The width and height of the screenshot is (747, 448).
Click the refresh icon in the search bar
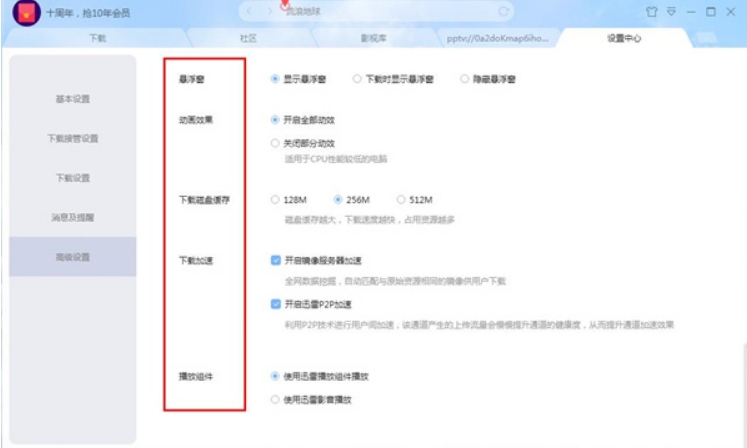503,11
